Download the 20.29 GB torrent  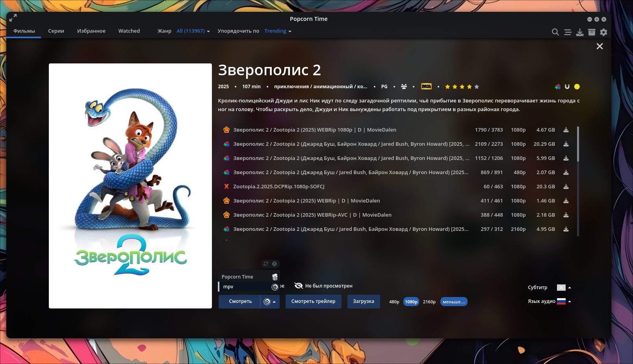[566, 144]
